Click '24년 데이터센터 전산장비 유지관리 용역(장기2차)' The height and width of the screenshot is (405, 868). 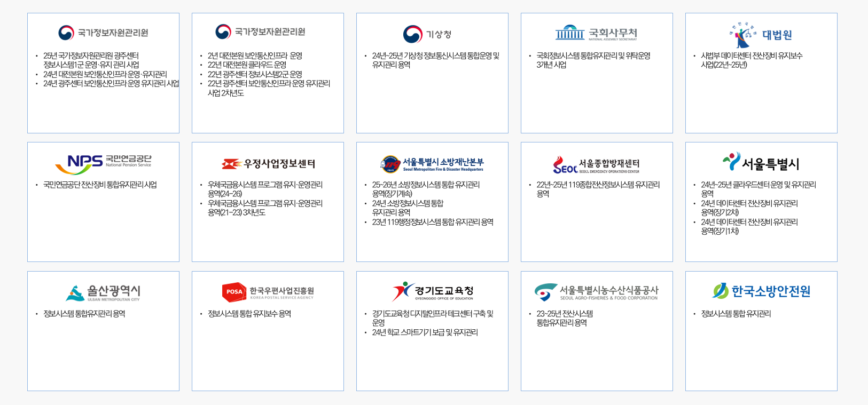pos(749,208)
